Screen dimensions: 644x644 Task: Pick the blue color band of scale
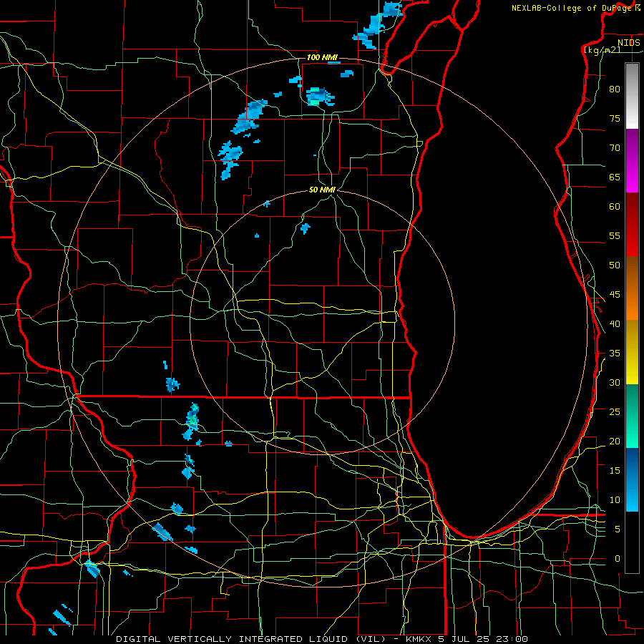pyautogui.click(x=632, y=479)
